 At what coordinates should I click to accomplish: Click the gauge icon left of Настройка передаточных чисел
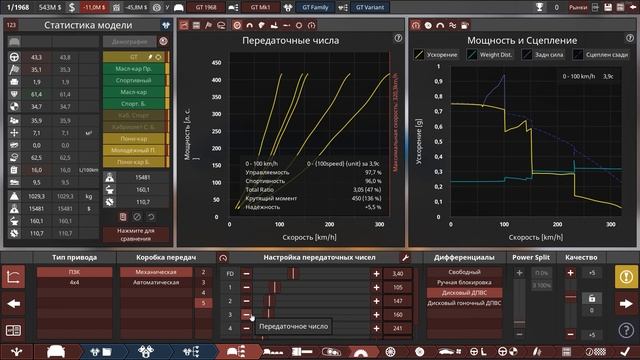pyautogui.click(x=223, y=258)
